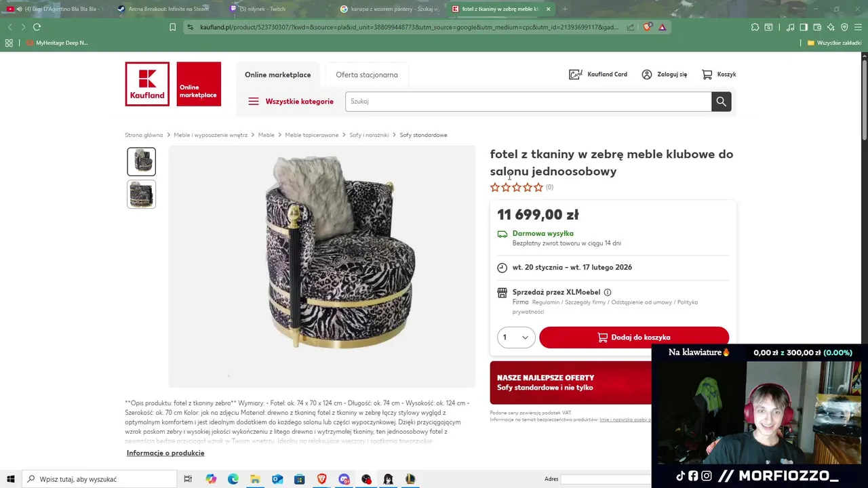Click the Brave Shields lion icon
The width and height of the screenshot is (868, 488).
648,27
